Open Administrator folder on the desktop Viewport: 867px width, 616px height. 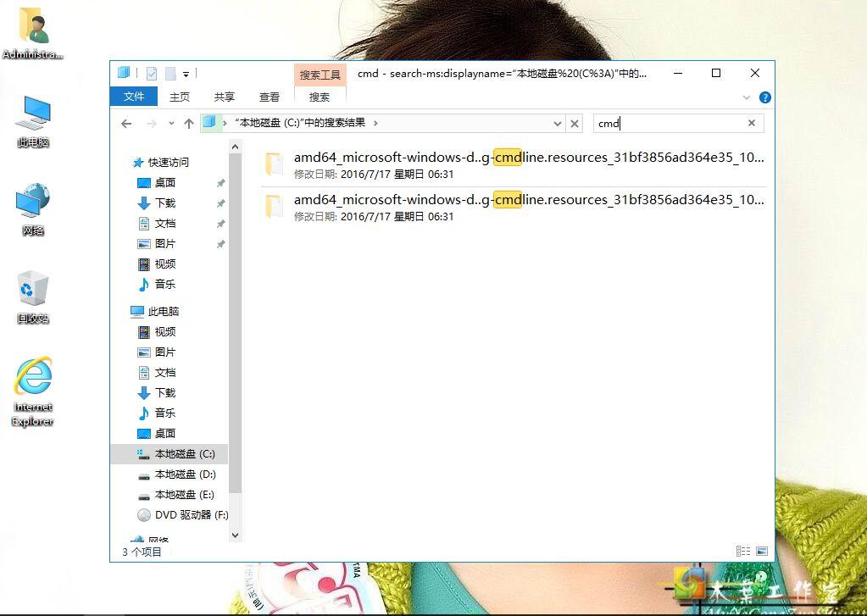[x=32, y=32]
